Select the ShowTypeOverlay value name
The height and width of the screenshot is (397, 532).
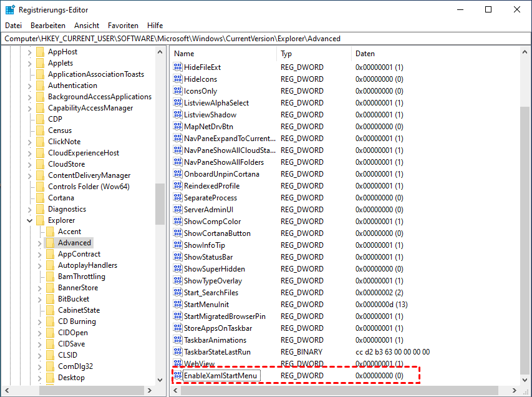click(213, 281)
